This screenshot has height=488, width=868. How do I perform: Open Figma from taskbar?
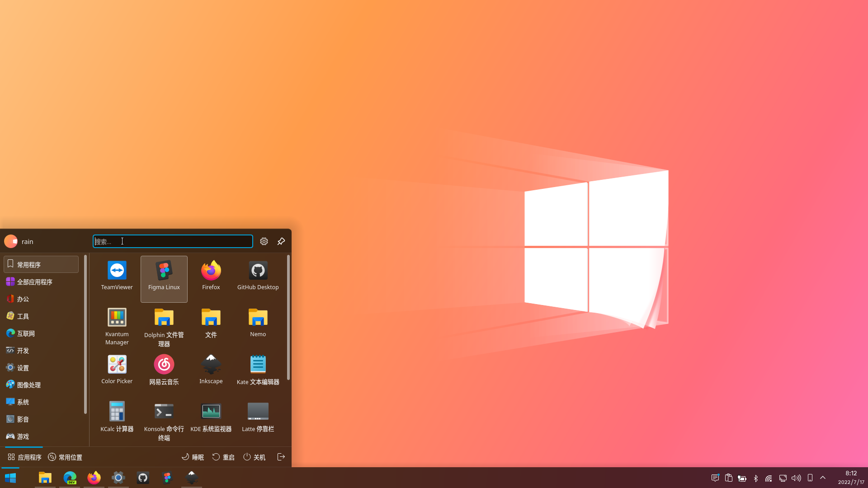167,478
